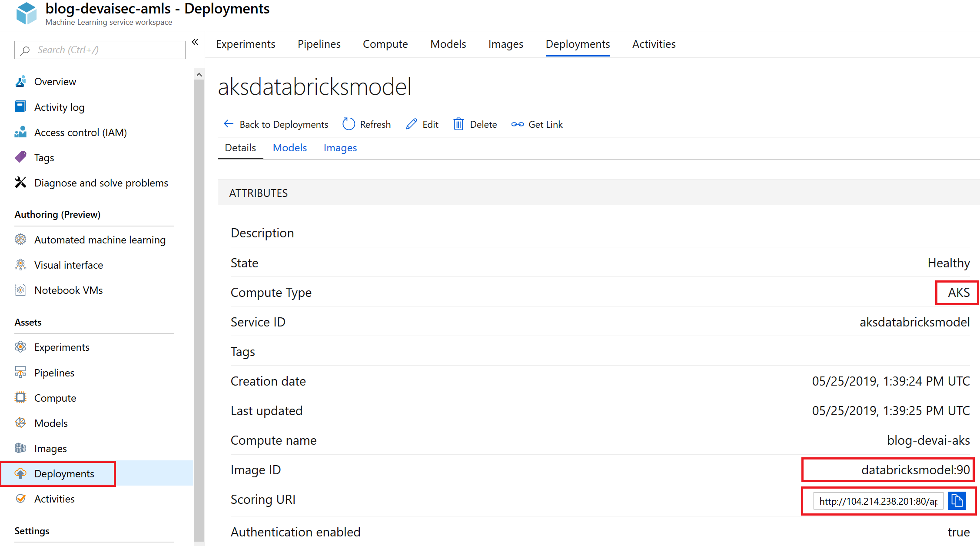Open Notebook VMs in sidebar
This screenshot has width=980, height=546.
coord(68,290)
